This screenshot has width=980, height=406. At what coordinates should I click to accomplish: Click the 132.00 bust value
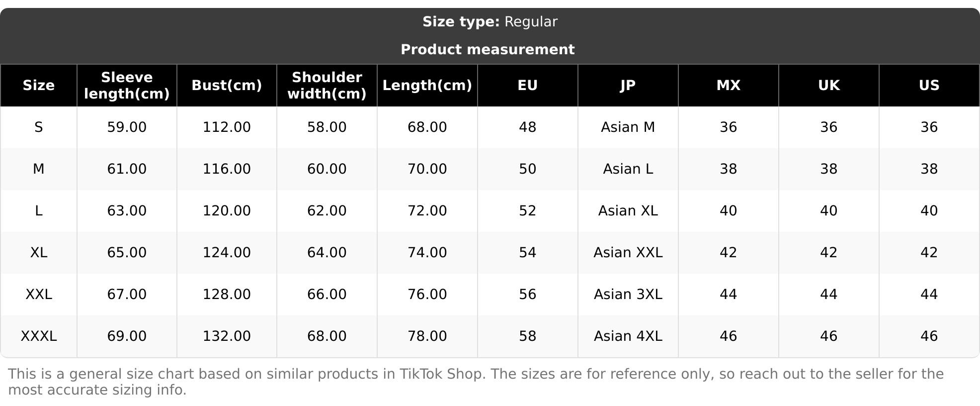click(x=227, y=336)
